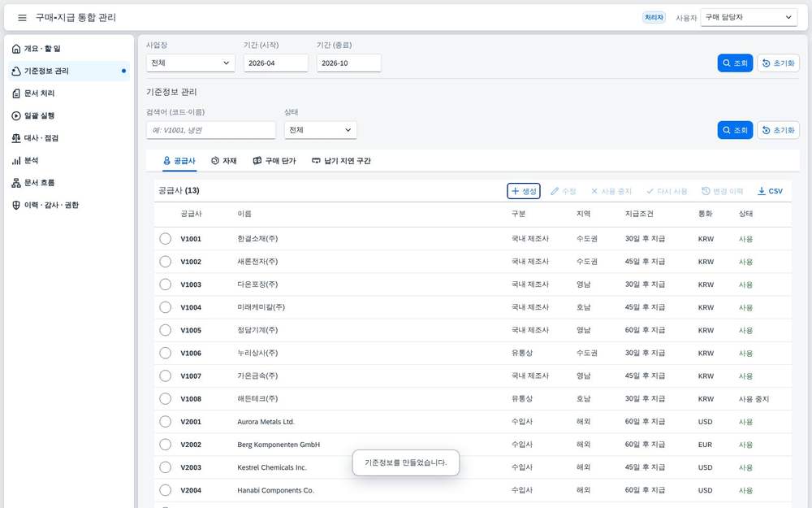Click the 처리자 badge in header
812x508 pixels.
click(654, 18)
